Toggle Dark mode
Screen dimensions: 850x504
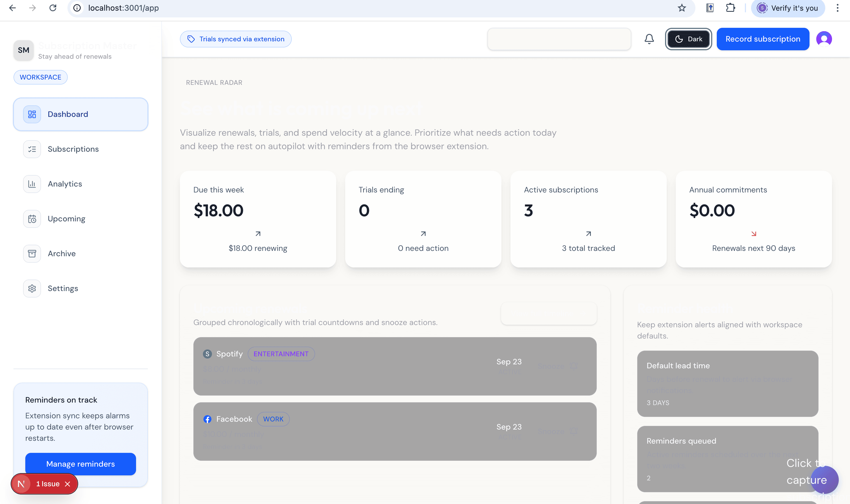point(688,39)
